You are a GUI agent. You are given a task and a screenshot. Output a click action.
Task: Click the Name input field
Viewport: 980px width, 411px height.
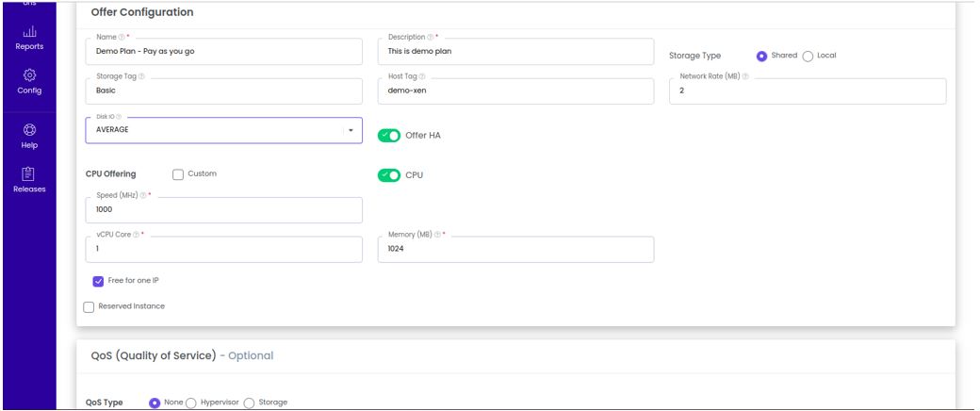tap(223, 51)
